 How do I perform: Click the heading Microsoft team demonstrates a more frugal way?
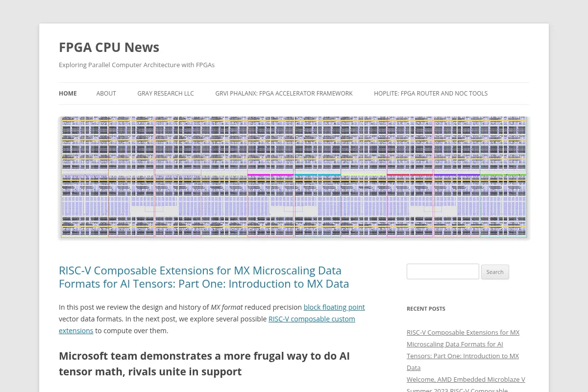204,364
